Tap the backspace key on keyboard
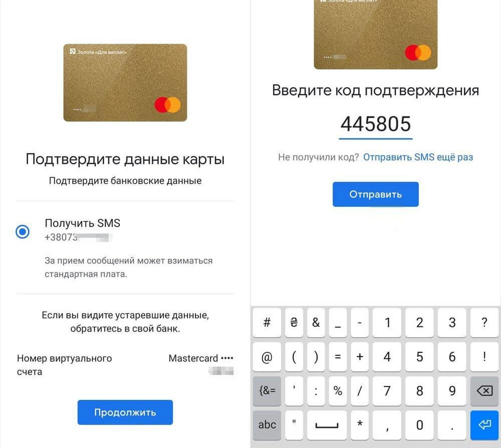 (484, 391)
